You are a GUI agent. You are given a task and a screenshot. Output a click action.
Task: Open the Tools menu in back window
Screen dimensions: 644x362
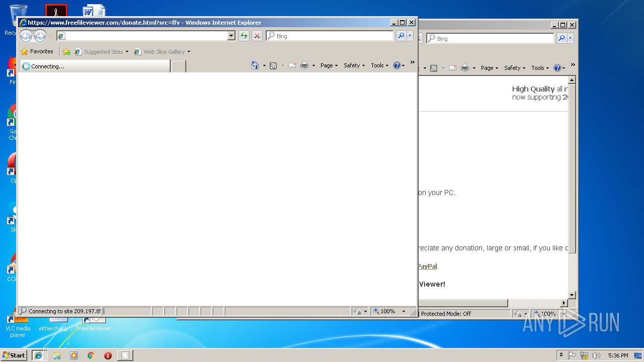pyautogui.click(x=540, y=68)
